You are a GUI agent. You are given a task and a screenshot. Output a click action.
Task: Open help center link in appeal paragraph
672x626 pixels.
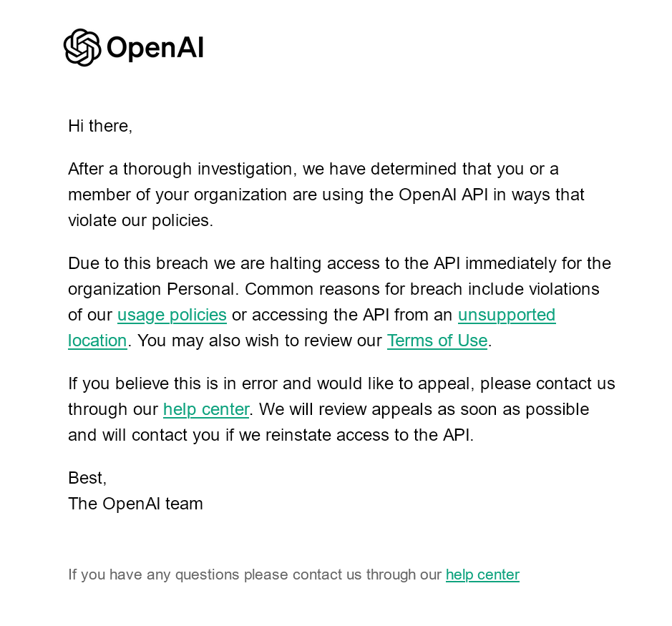point(206,409)
